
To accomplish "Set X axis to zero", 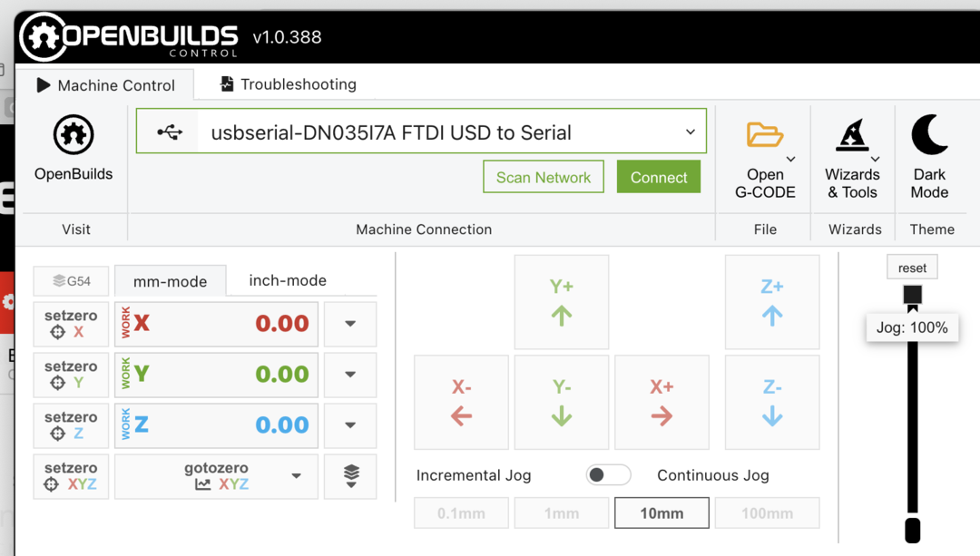I will coord(71,324).
